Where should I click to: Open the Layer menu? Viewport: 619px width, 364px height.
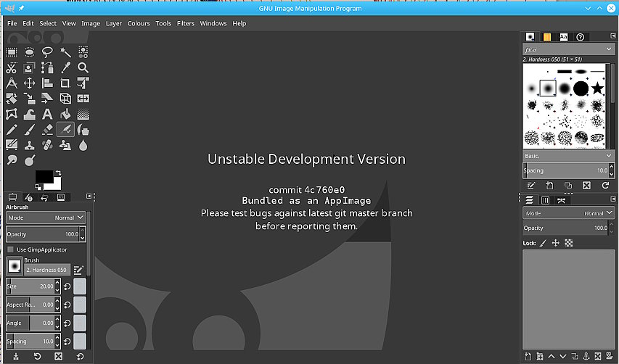coord(114,23)
